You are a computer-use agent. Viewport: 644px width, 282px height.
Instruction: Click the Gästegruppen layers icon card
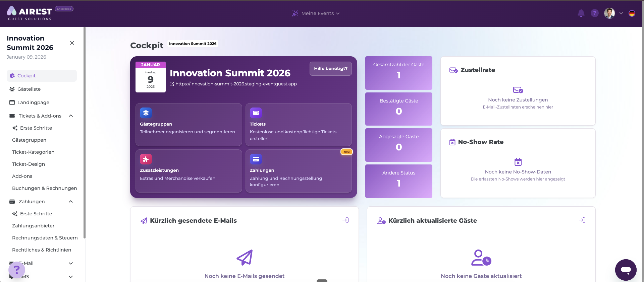pyautogui.click(x=146, y=113)
